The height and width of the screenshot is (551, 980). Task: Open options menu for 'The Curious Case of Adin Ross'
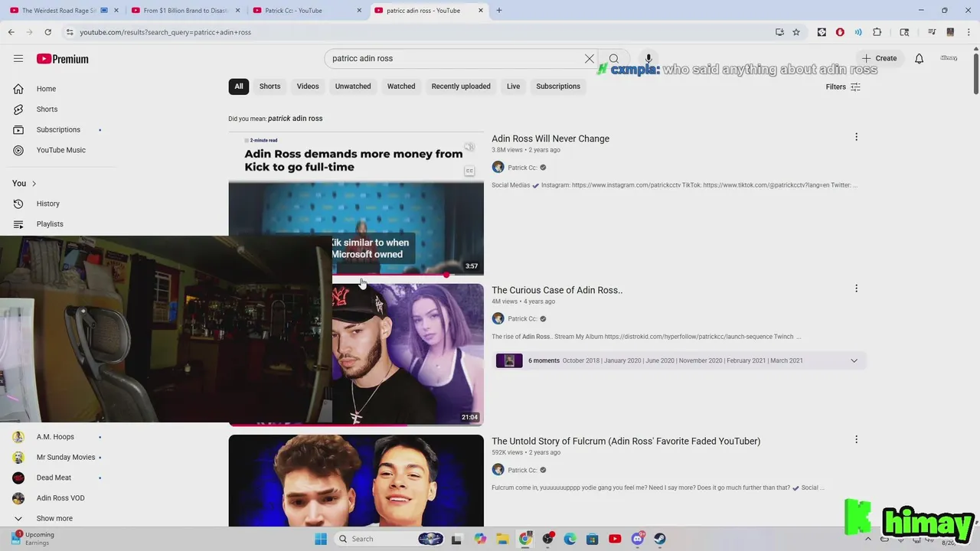pos(856,289)
